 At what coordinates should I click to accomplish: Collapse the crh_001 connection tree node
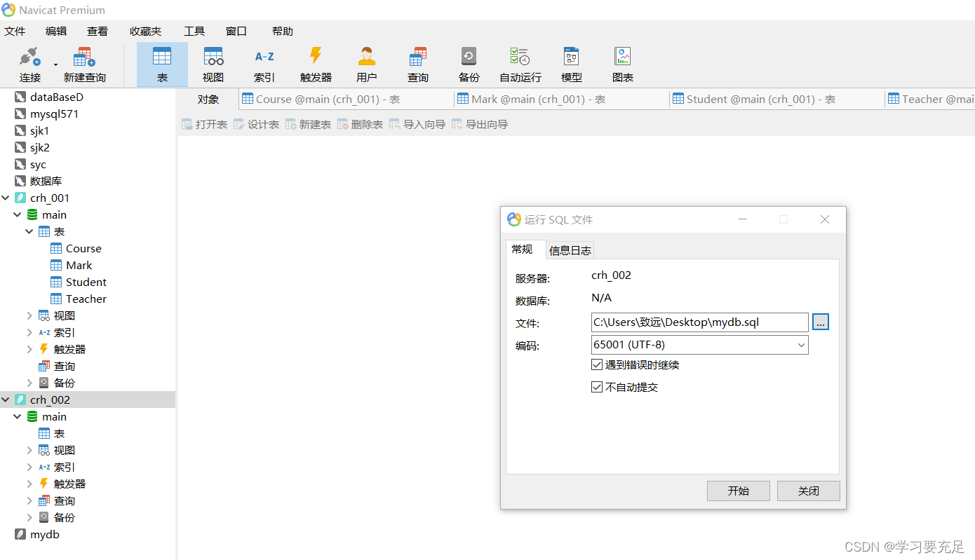(x=6, y=198)
